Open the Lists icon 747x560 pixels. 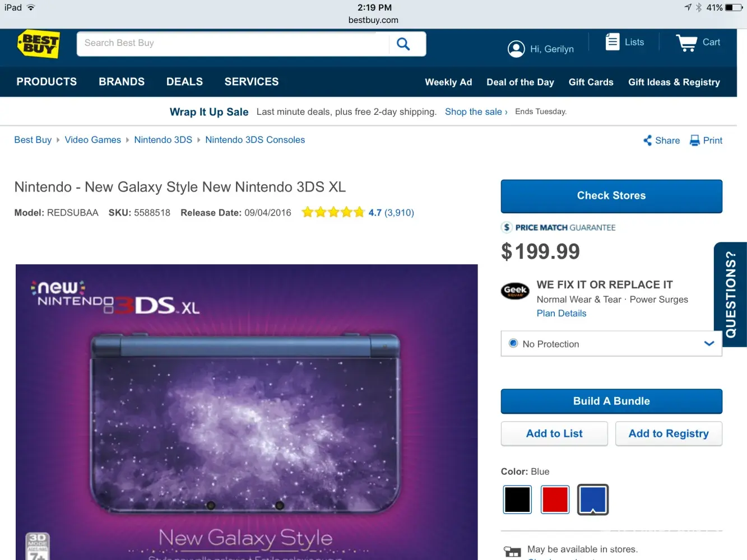pos(613,42)
